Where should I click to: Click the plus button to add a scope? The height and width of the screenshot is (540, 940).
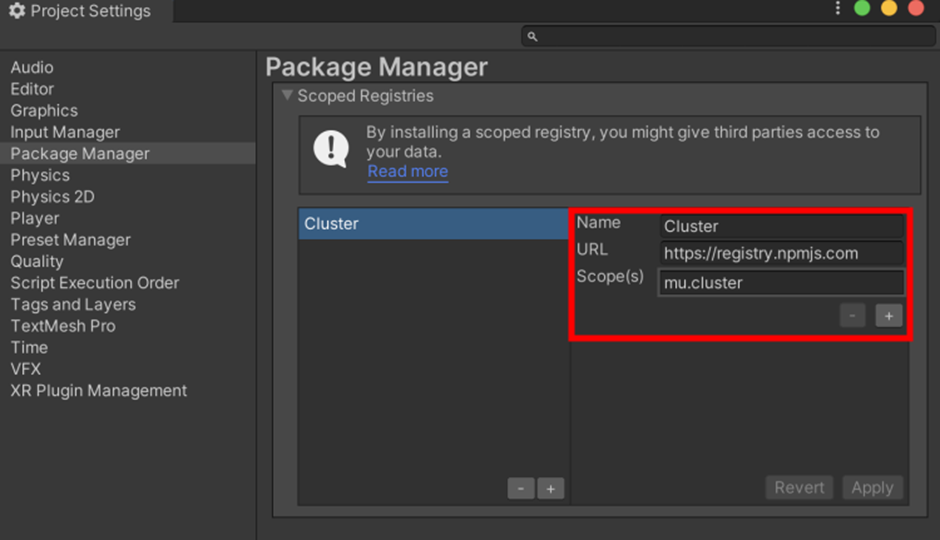click(x=889, y=316)
